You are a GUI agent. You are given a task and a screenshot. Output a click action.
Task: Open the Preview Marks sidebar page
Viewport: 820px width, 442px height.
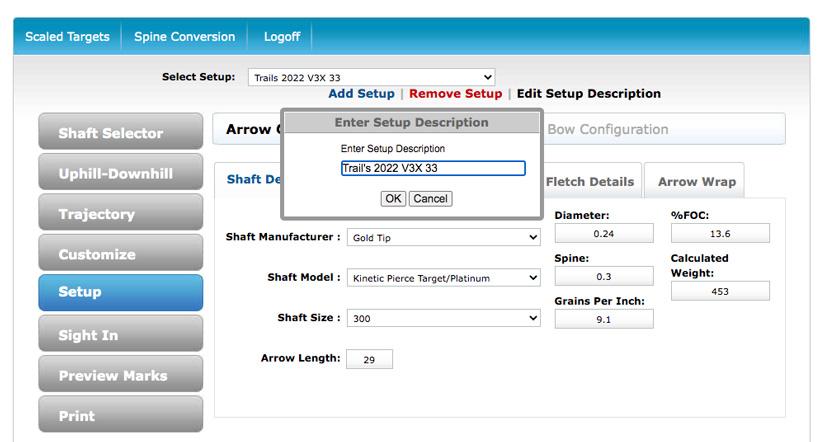click(x=120, y=375)
